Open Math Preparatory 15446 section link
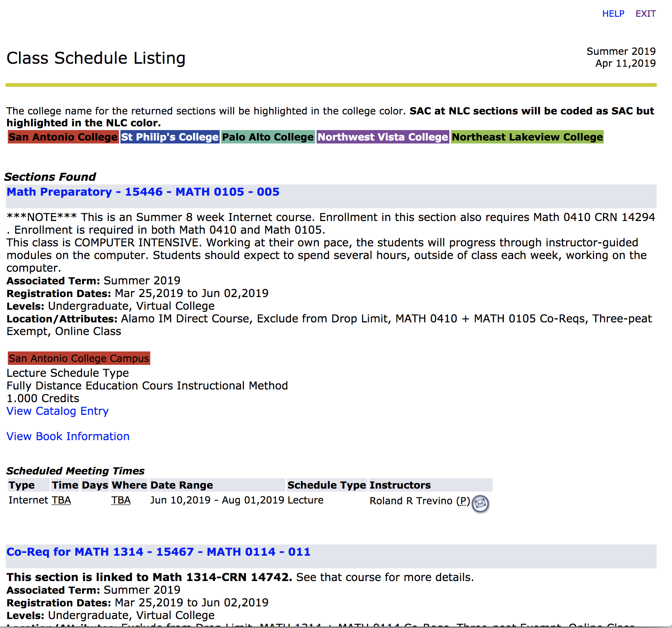672x628 pixels. [143, 192]
